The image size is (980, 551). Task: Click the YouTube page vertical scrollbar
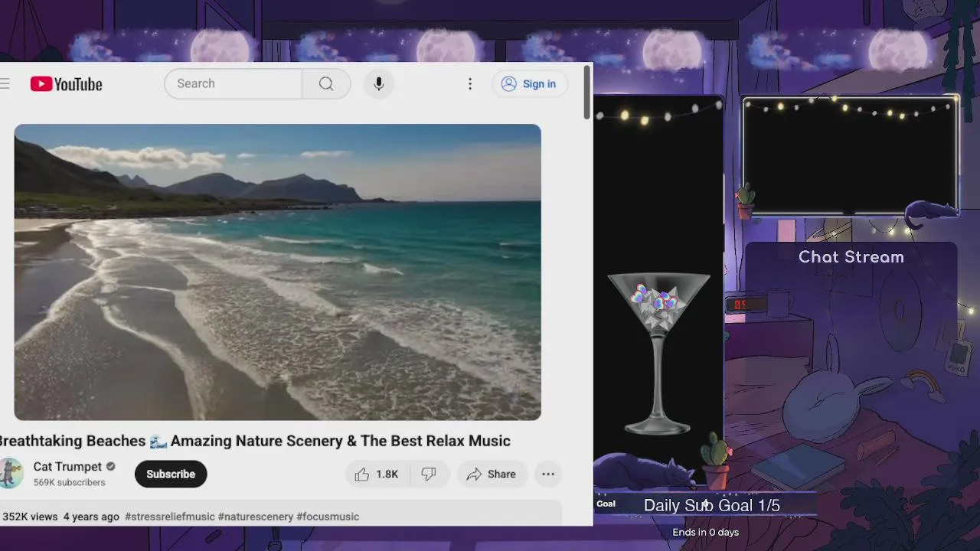(587, 92)
